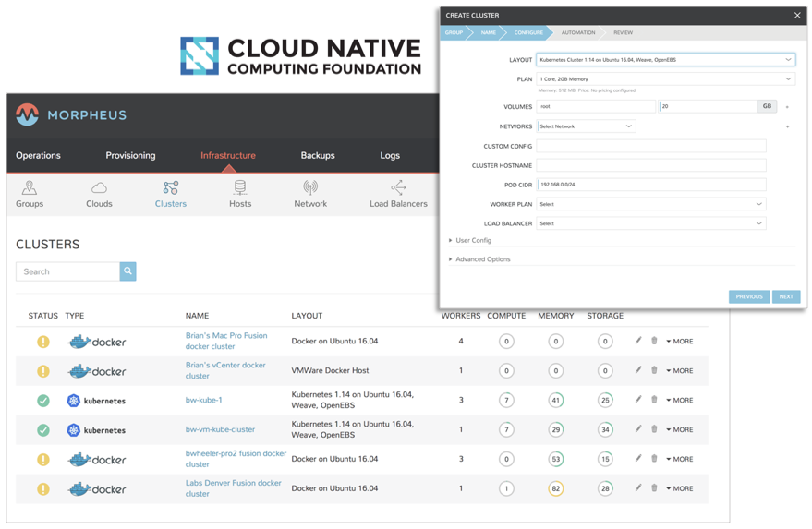Open the Hosts section icon
812x529 pixels.
[240, 187]
